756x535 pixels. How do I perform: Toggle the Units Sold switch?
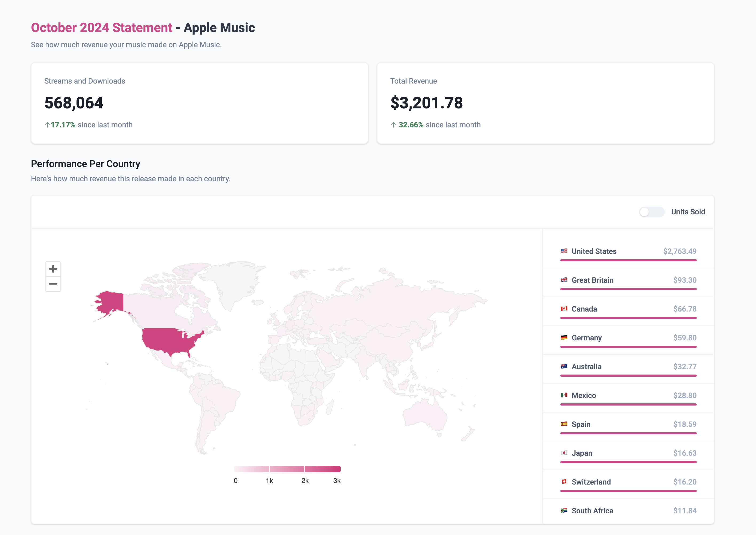click(x=652, y=212)
